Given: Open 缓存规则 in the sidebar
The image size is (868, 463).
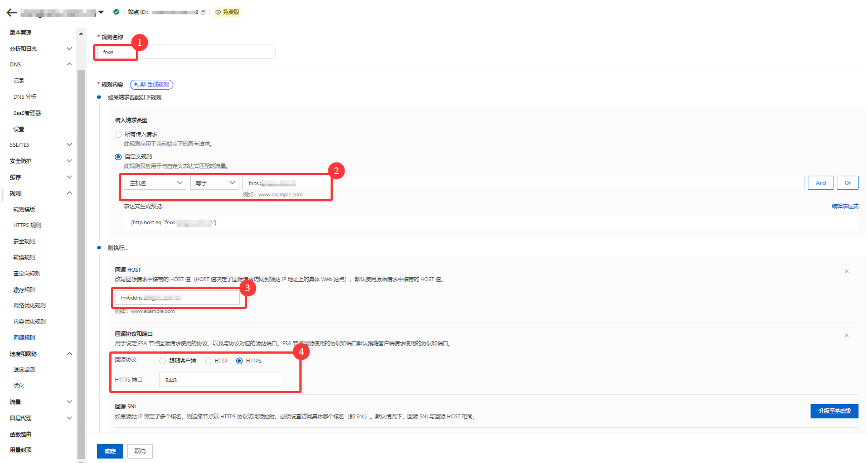Looking at the screenshot, I should point(24,290).
